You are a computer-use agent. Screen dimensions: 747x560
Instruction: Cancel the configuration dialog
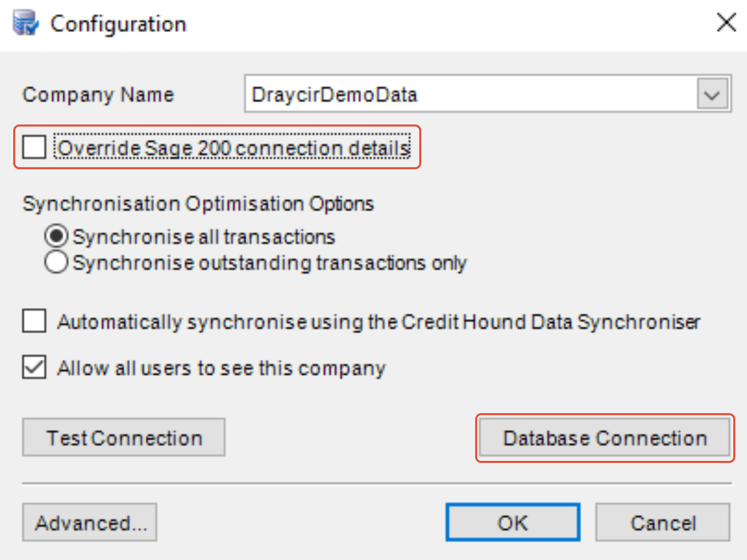pyautogui.click(x=663, y=522)
